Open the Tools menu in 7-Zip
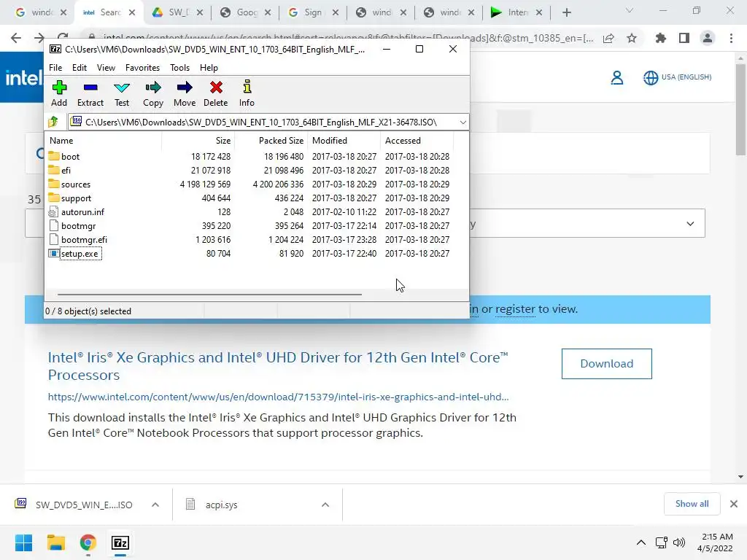The height and width of the screenshot is (560, 747). pyautogui.click(x=179, y=68)
